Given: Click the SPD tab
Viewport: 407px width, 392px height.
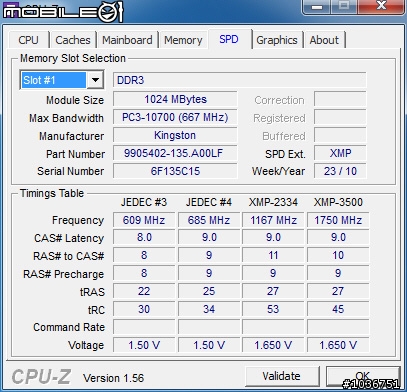Looking at the screenshot, I should pyautogui.click(x=229, y=39).
